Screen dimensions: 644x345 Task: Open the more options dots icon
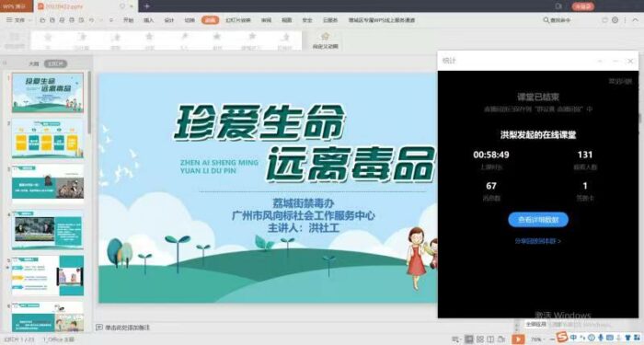point(625,19)
